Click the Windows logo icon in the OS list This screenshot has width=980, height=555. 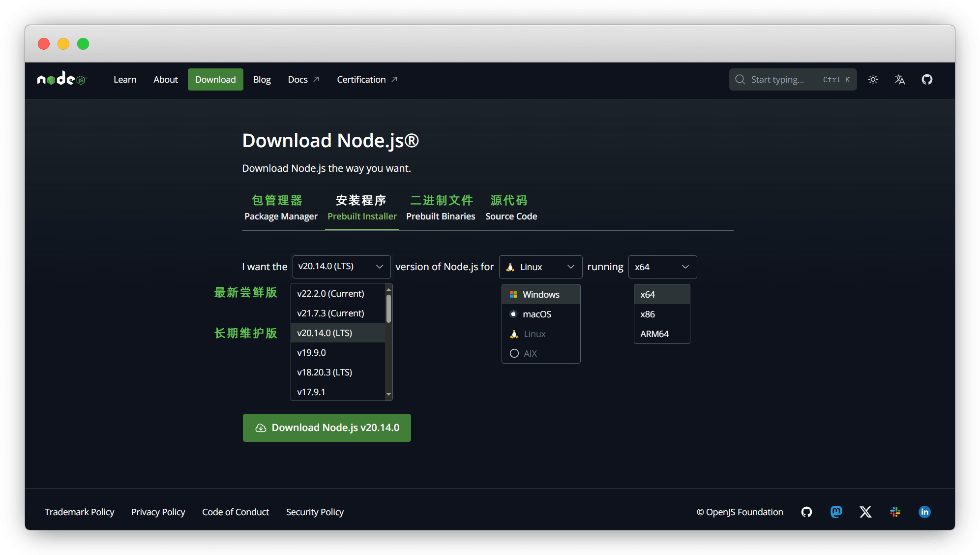pyautogui.click(x=513, y=294)
